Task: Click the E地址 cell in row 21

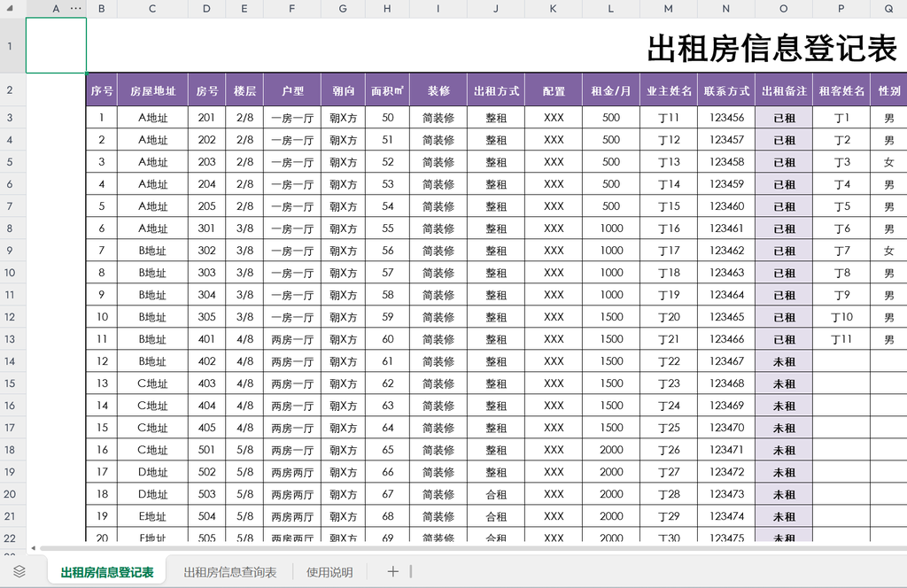Action: point(152,516)
